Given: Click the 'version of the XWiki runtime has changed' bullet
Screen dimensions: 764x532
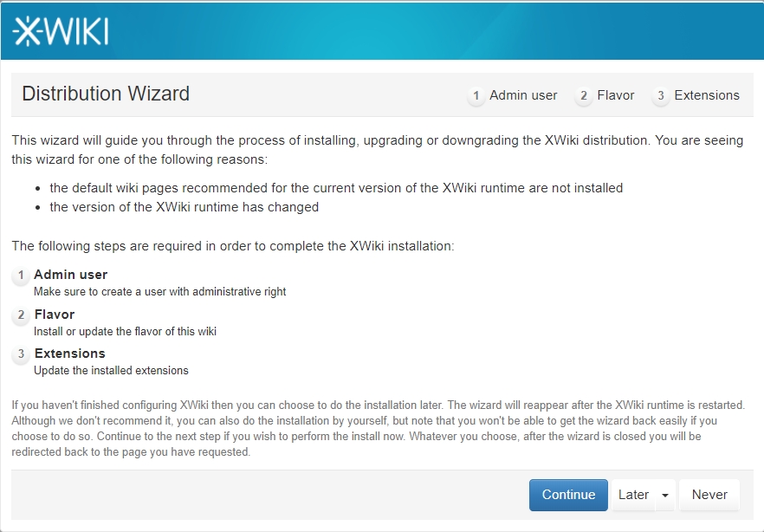Looking at the screenshot, I should (x=184, y=207).
